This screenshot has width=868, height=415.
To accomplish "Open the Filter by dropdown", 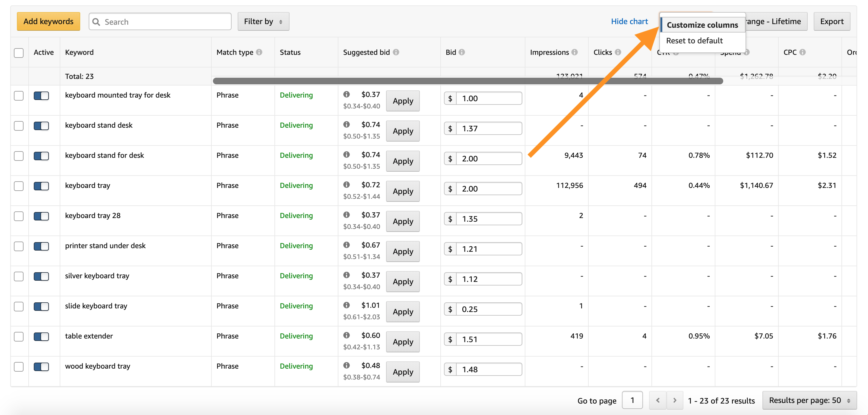I will [263, 22].
